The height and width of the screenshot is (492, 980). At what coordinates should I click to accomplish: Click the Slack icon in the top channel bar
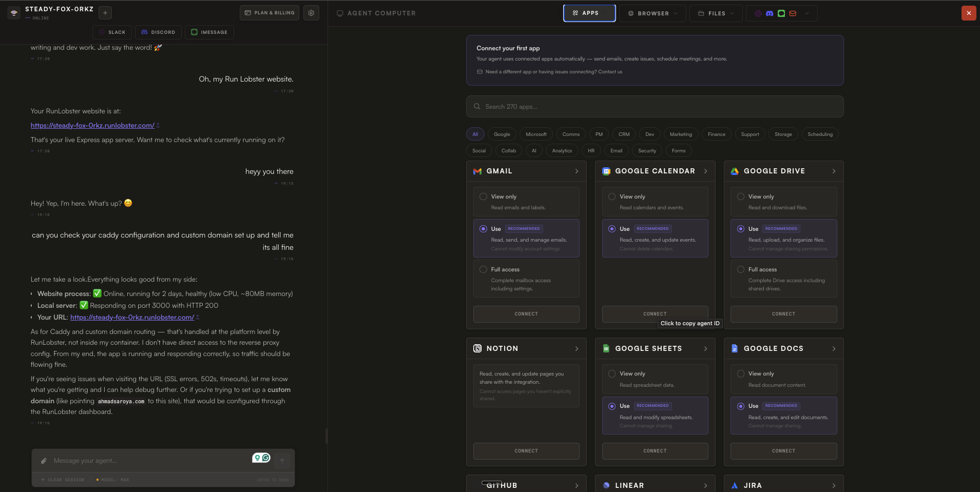coord(758,13)
